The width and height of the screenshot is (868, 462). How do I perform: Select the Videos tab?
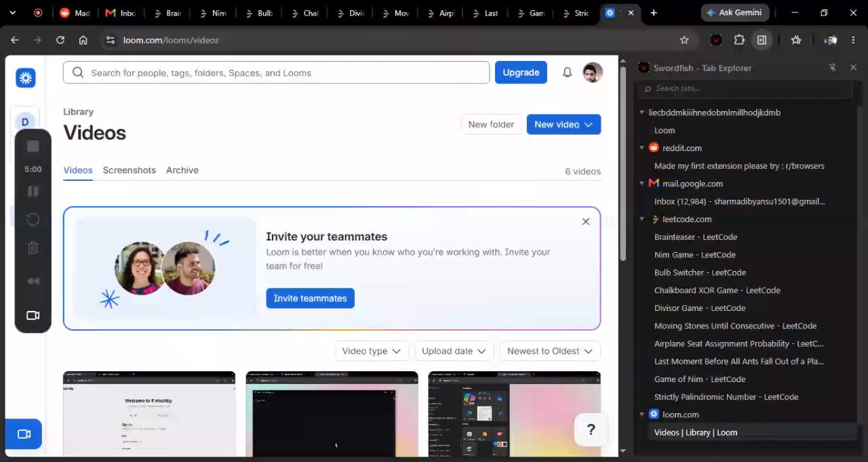pyautogui.click(x=78, y=170)
